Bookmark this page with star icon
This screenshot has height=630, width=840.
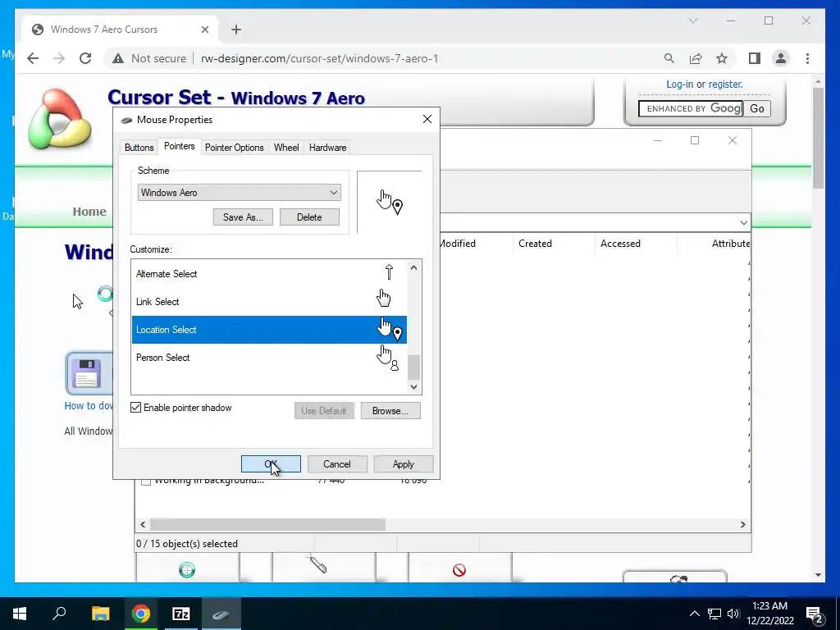tap(722, 58)
